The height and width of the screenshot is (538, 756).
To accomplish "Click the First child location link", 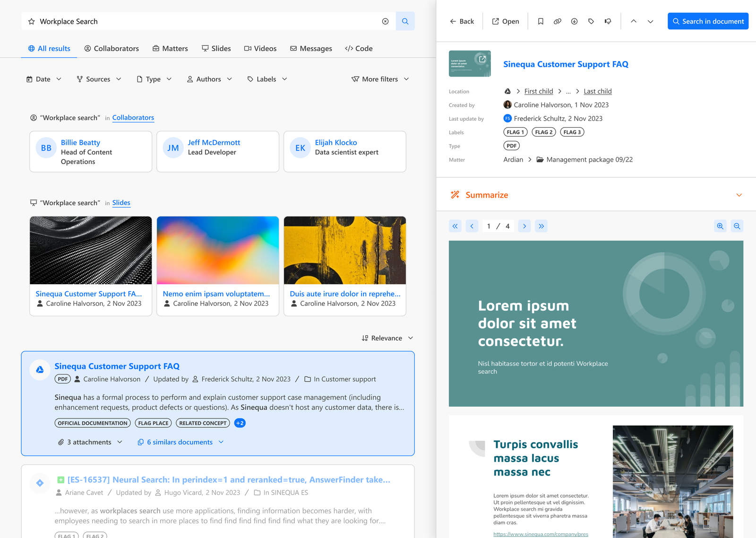I will click(x=539, y=91).
